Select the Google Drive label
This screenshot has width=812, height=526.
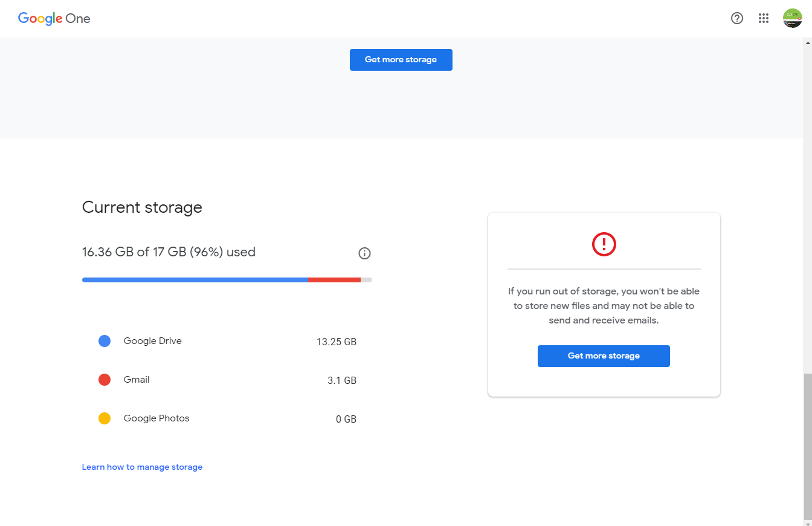click(153, 341)
